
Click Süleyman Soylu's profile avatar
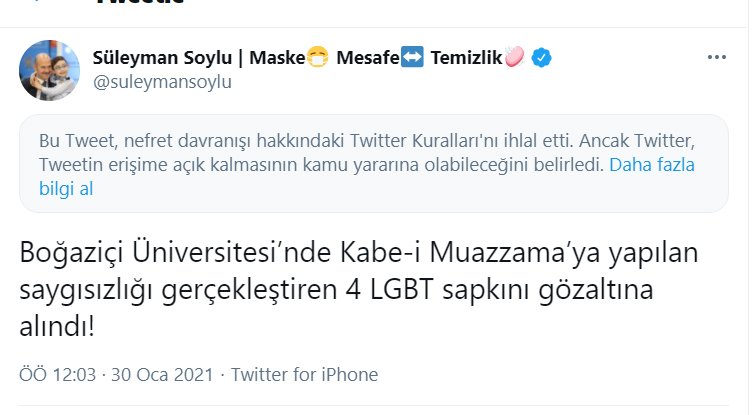coord(50,70)
